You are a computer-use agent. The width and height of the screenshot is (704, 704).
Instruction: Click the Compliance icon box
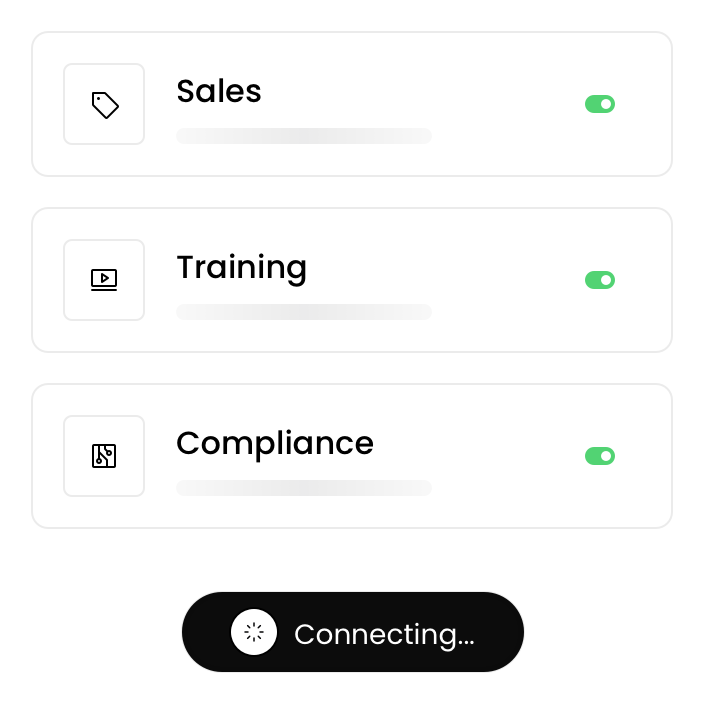click(x=104, y=456)
